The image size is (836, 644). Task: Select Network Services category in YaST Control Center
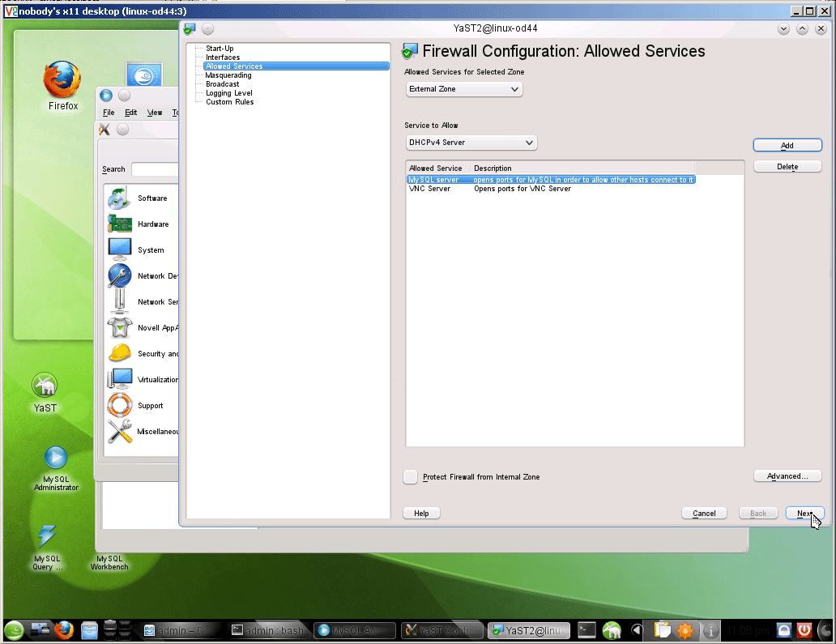coord(141,301)
